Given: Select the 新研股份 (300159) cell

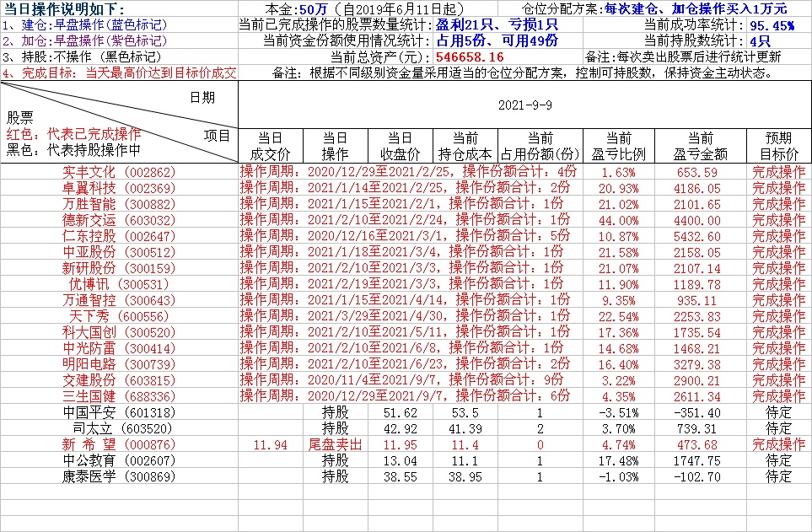Looking at the screenshot, I should coord(119,268).
